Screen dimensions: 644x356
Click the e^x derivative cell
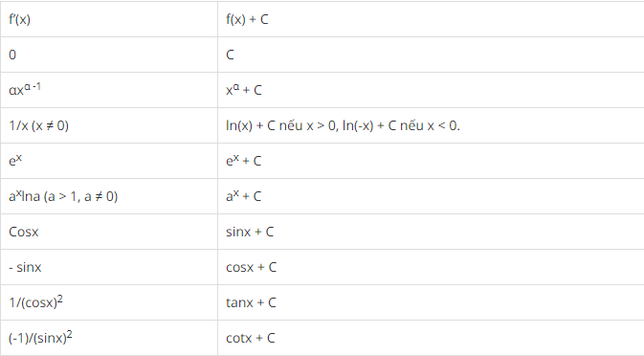109,161
